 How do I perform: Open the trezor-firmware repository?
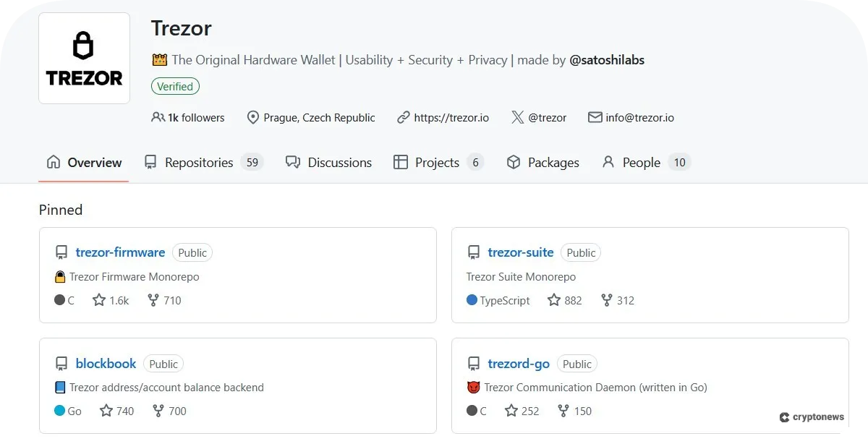pyautogui.click(x=120, y=252)
